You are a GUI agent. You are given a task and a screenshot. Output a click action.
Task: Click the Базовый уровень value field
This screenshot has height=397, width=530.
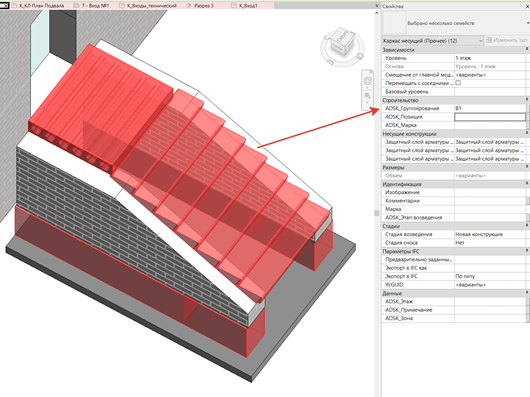[490, 92]
